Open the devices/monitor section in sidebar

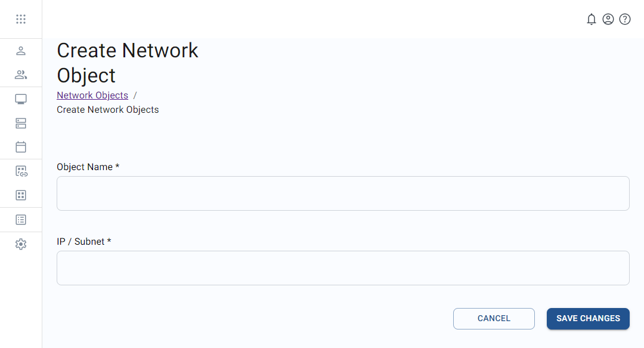point(21,98)
